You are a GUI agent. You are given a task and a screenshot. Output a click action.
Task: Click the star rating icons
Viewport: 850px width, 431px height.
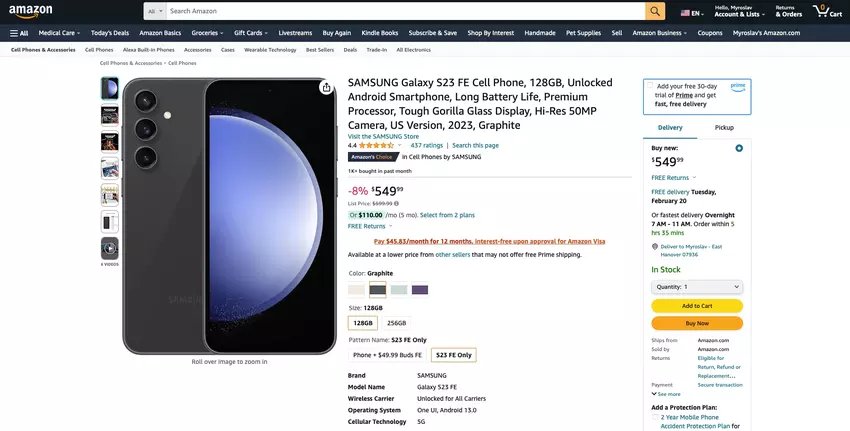pos(377,145)
